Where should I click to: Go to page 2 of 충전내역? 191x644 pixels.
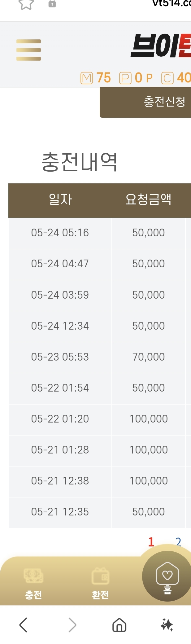click(178, 542)
